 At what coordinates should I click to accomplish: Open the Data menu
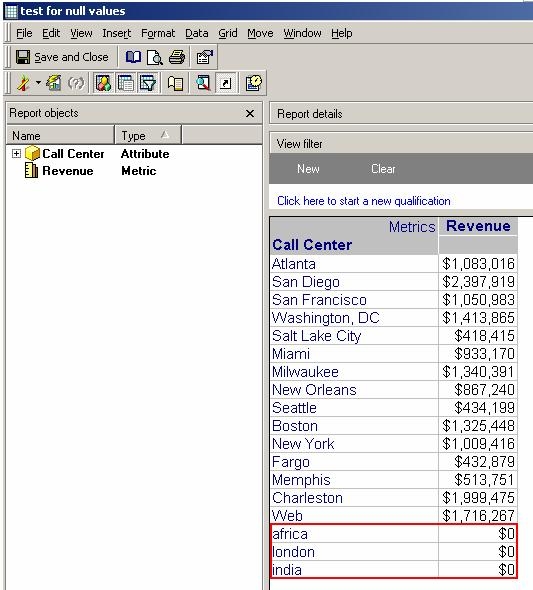196,33
